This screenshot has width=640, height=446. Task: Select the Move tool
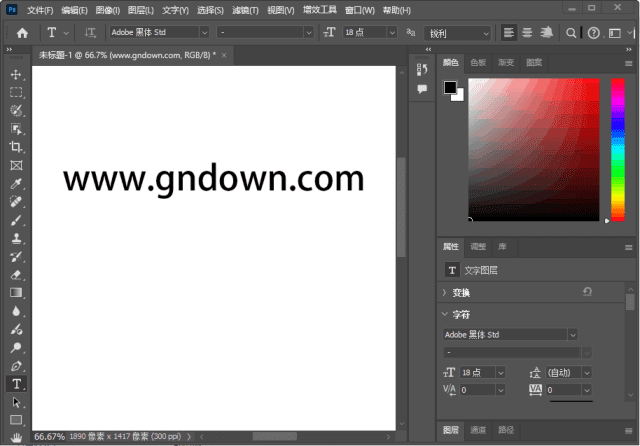pyautogui.click(x=16, y=75)
